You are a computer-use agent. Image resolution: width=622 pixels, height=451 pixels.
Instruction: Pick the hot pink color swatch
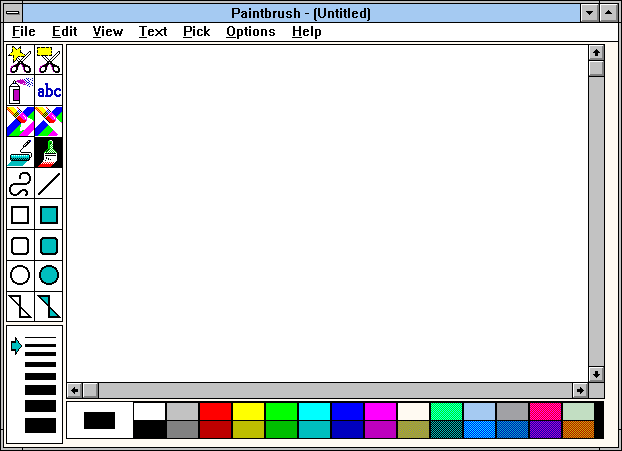click(x=545, y=411)
